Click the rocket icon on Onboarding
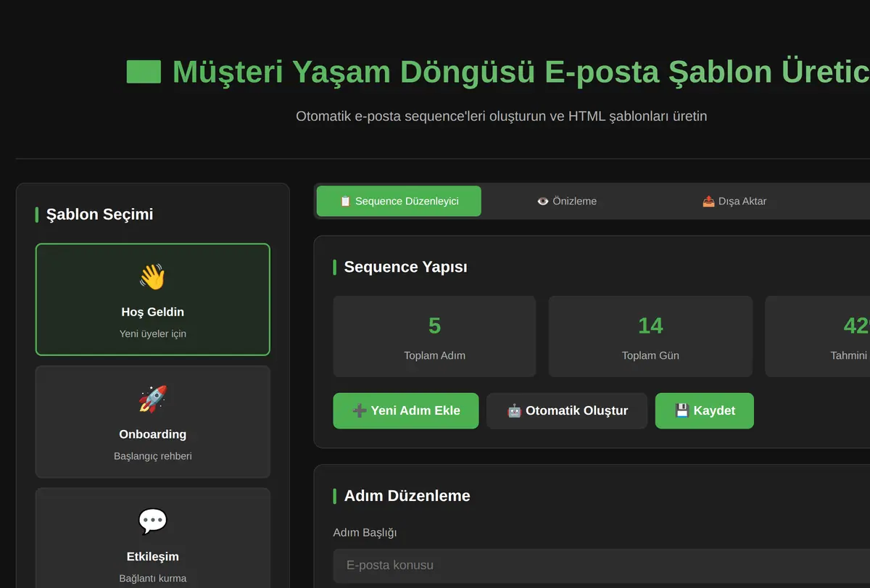Screen dimensions: 870x588 click(152, 399)
